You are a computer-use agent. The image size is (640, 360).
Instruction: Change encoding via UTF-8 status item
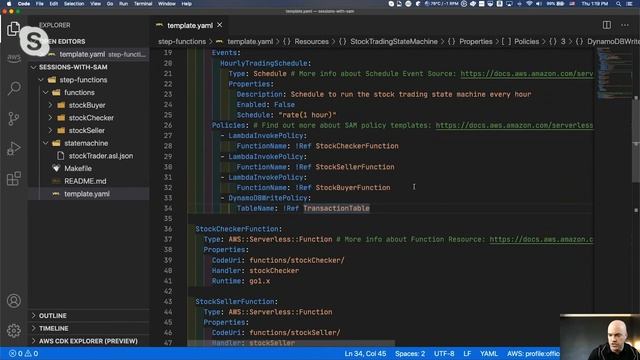point(444,353)
